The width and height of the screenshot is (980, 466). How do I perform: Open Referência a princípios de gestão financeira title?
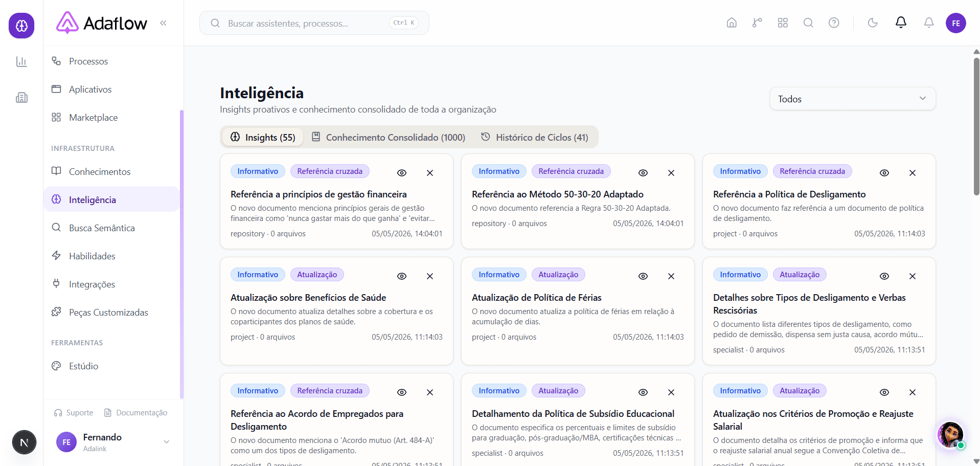[318, 194]
